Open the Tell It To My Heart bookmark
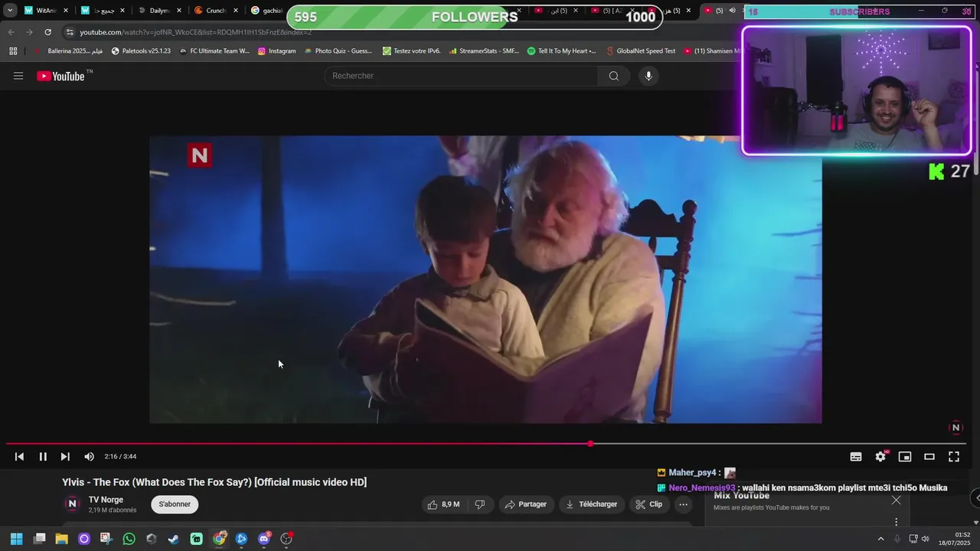Viewport: 980px width, 551px height. coord(562,51)
